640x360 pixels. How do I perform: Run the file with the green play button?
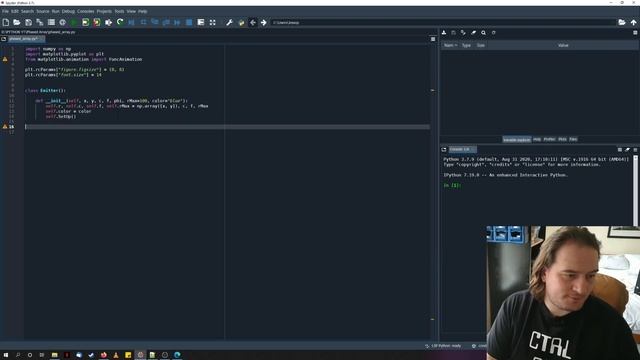(x=74, y=22)
